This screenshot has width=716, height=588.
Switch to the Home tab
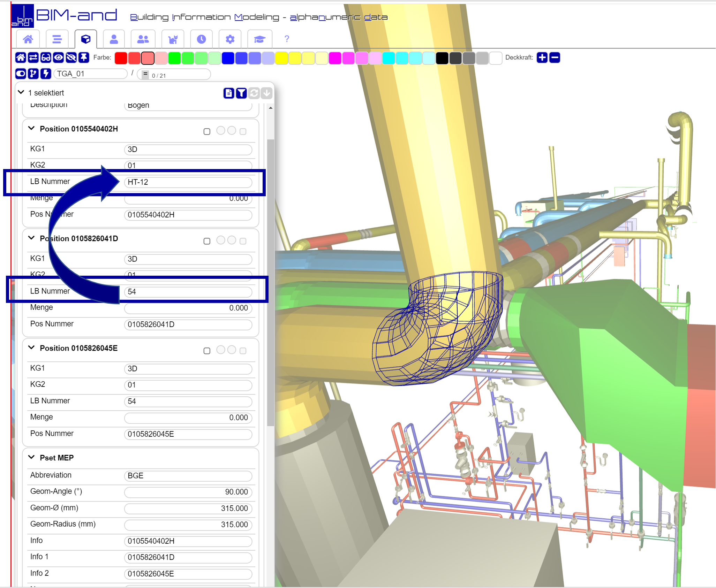click(x=28, y=39)
